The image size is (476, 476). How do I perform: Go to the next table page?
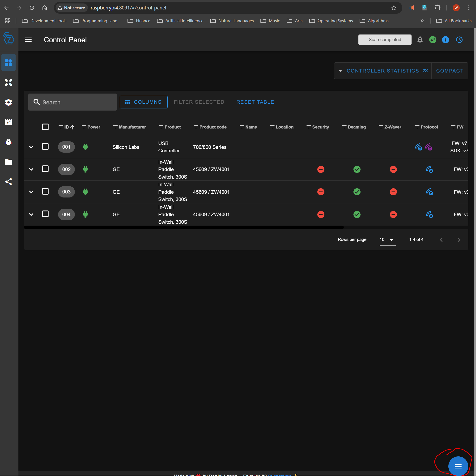pyautogui.click(x=459, y=240)
